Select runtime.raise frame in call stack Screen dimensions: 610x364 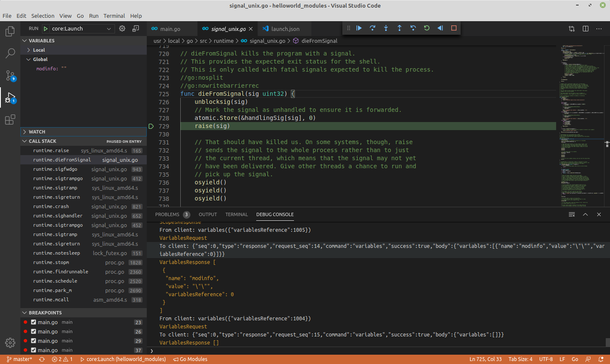84,150
